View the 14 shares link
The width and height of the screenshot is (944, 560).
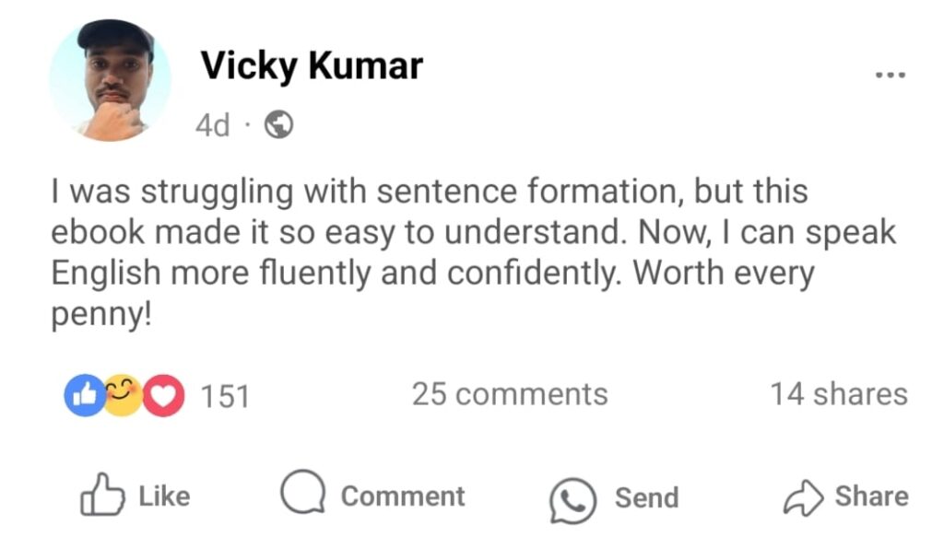point(838,394)
